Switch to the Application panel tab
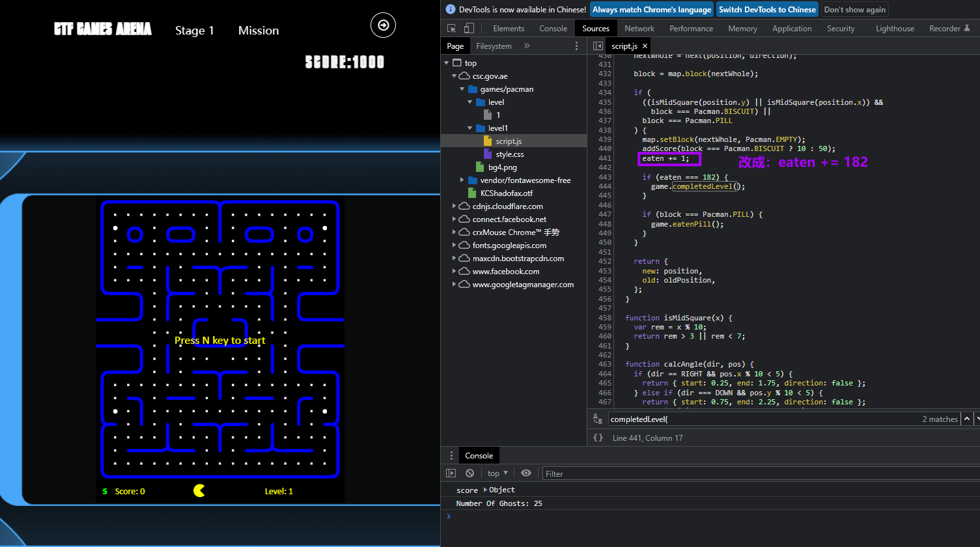 coord(792,29)
